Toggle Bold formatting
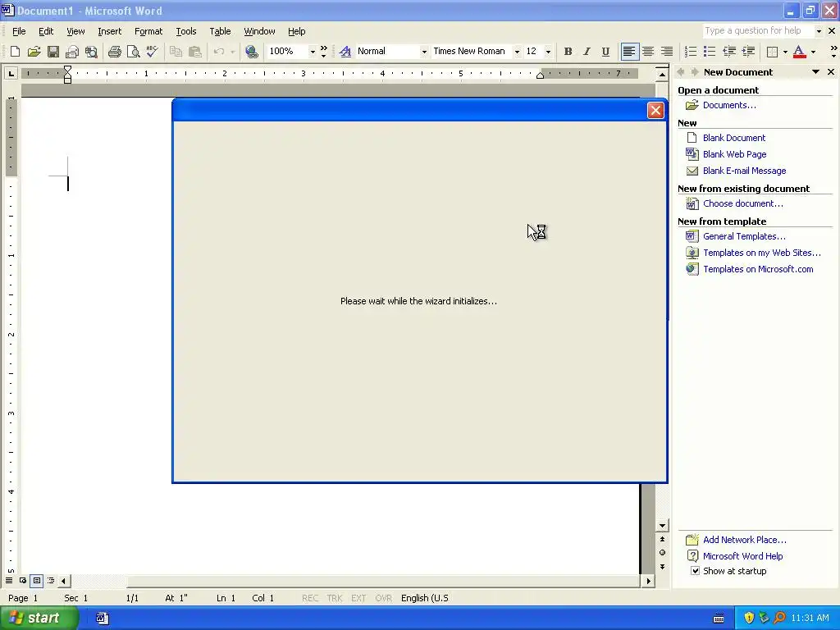 [x=568, y=52]
